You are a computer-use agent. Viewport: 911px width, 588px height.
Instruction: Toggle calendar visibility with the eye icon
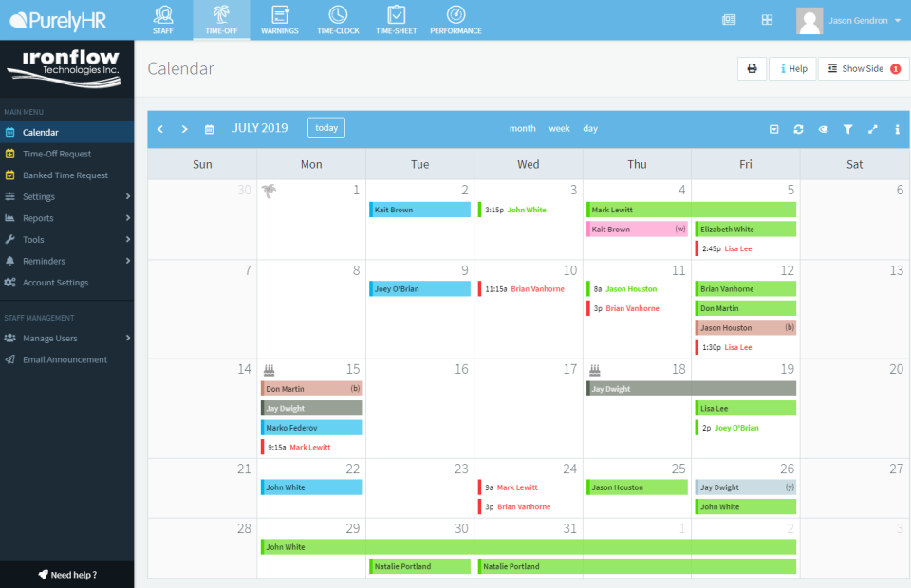pyautogui.click(x=823, y=128)
